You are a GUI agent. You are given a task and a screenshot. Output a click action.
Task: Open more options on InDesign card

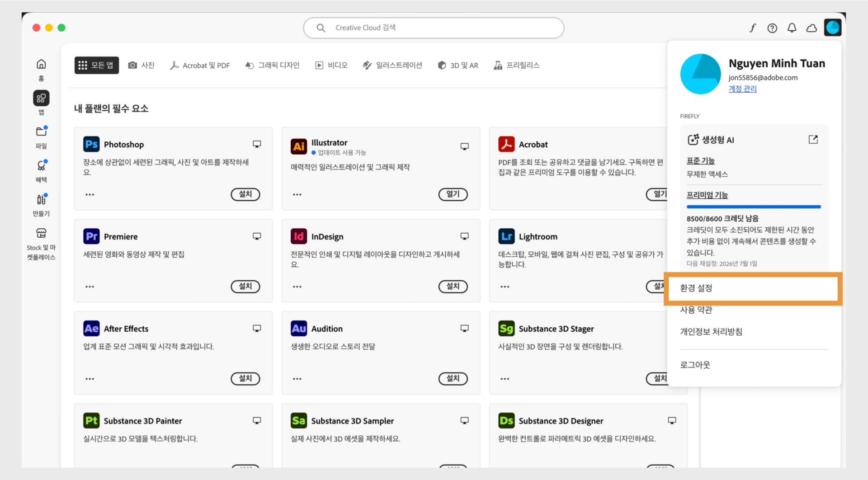[297, 287]
